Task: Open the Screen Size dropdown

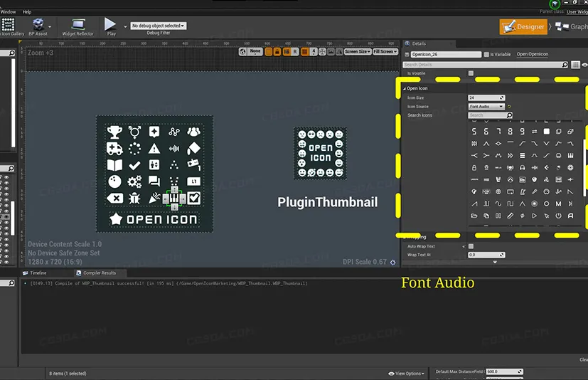Action: tap(358, 51)
